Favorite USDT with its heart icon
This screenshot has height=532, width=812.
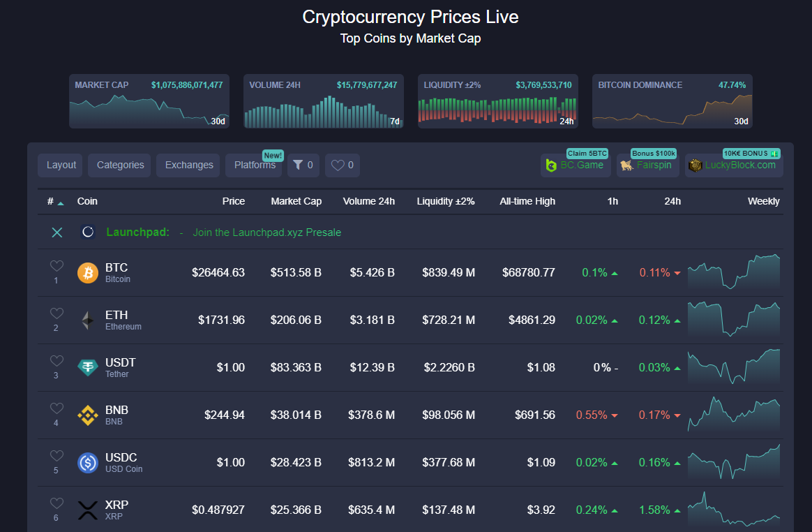tap(57, 361)
